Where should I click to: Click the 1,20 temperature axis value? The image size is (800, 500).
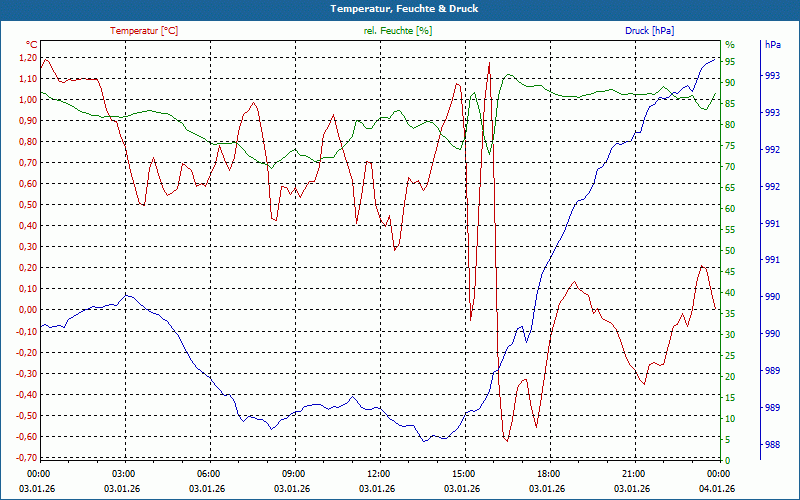pos(27,57)
